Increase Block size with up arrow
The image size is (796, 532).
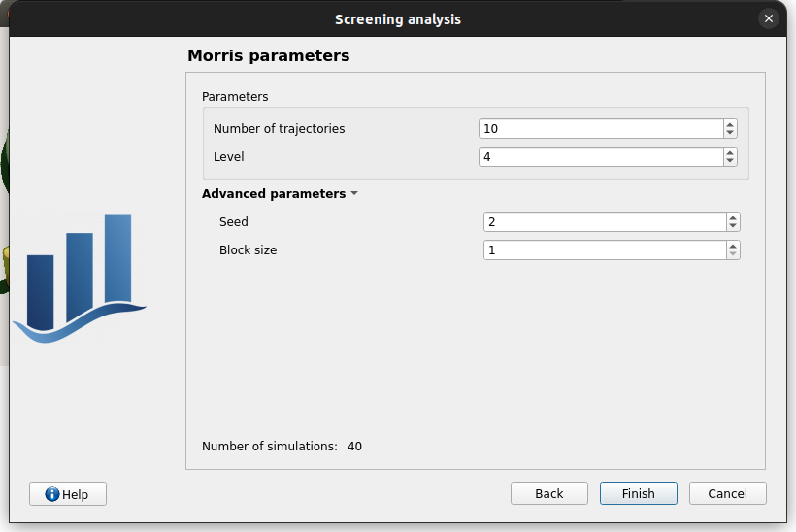[733, 246]
